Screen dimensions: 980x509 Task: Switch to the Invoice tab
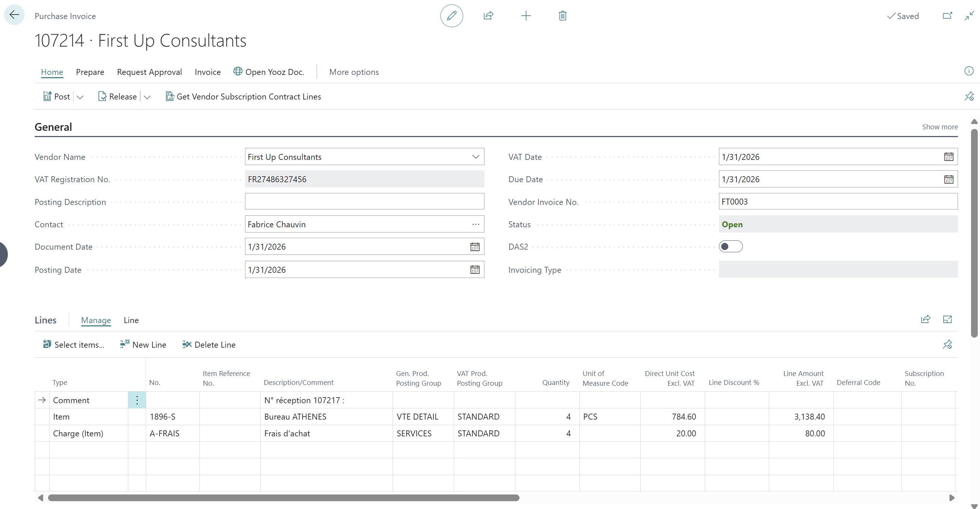pyautogui.click(x=207, y=72)
